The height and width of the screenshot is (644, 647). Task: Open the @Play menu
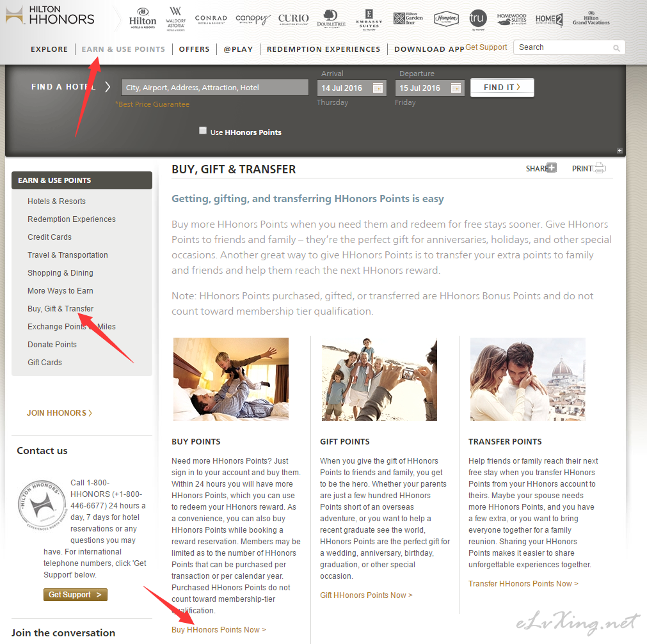pyautogui.click(x=238, y=49)
